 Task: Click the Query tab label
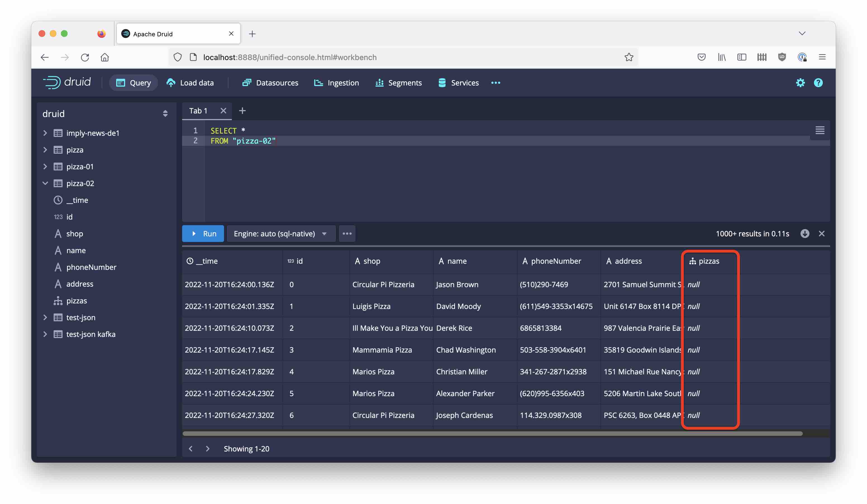click(x=140, y=82)
